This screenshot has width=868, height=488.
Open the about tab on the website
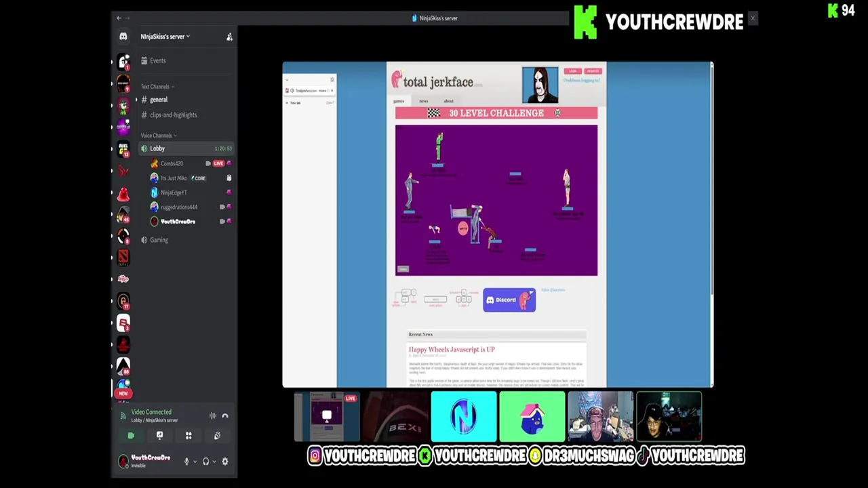pos(448,101)
